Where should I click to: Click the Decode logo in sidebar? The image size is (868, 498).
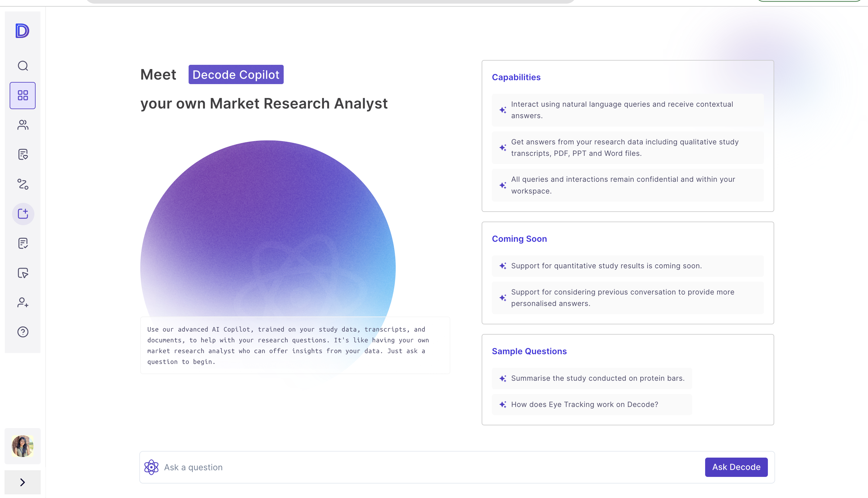[x=22, y=31]
